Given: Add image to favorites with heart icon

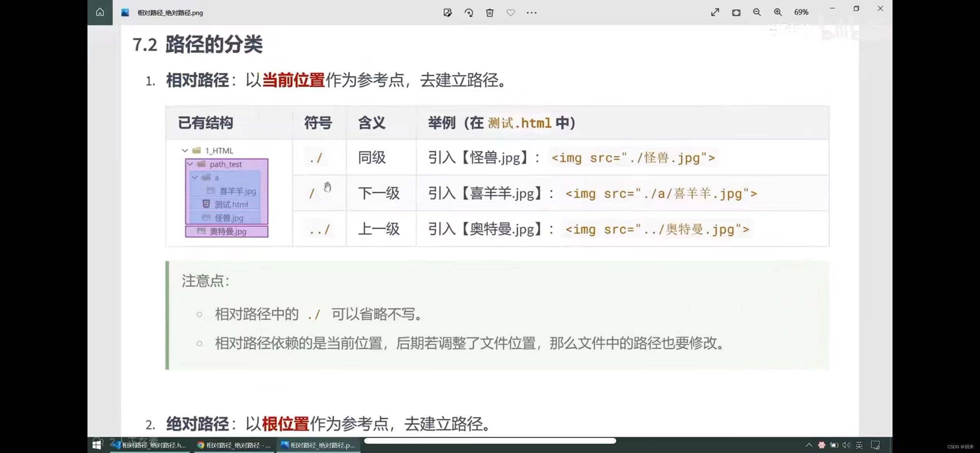Looking at the screenshot, I should click(x=511, y=13).
